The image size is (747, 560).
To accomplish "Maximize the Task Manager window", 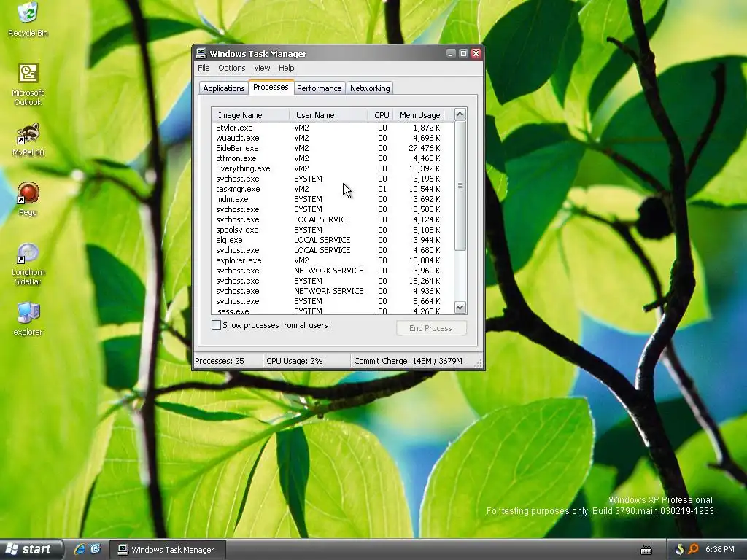I will [x=463, y=53].
